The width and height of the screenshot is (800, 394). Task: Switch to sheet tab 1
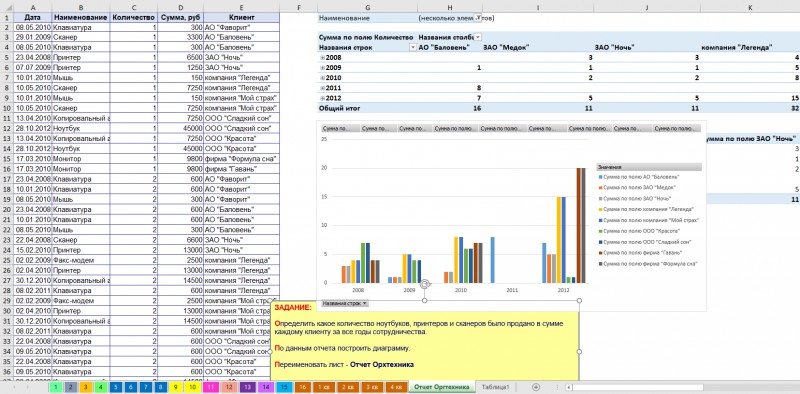(x=55, y=387)
